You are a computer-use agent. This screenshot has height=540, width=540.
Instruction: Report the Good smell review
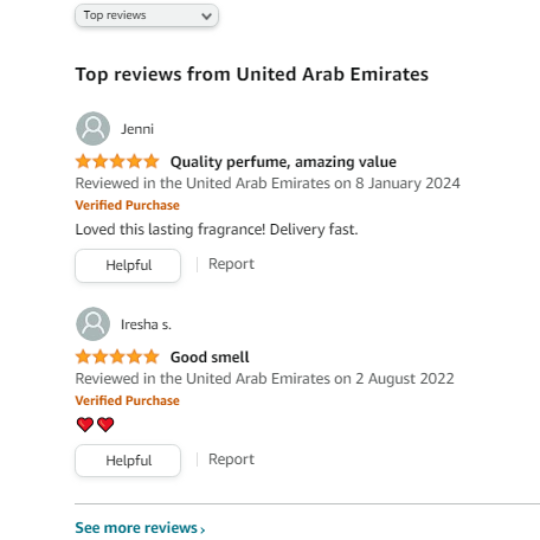pyautogui.click(x=231, y=459)
